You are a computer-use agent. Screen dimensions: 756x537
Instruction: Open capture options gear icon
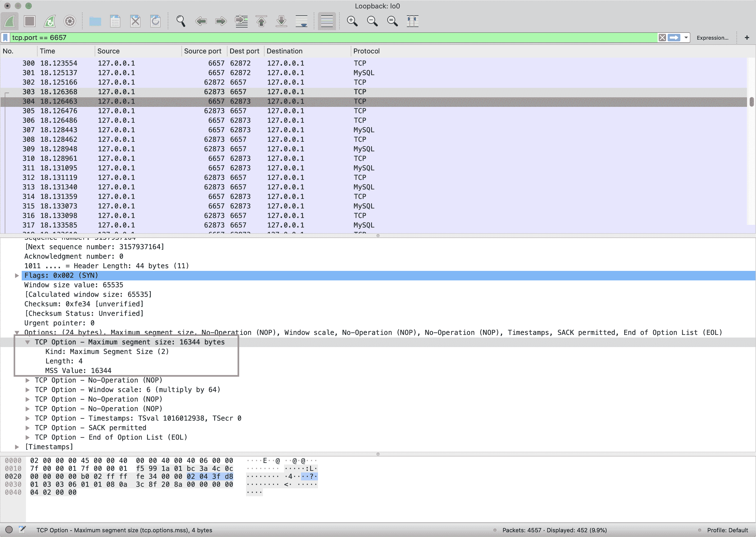pos(70,21)
